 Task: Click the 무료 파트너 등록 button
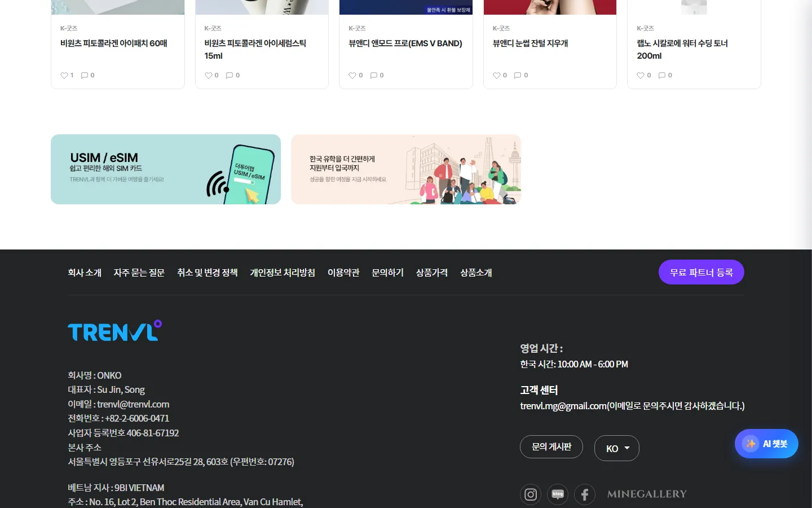click(701, 272)
